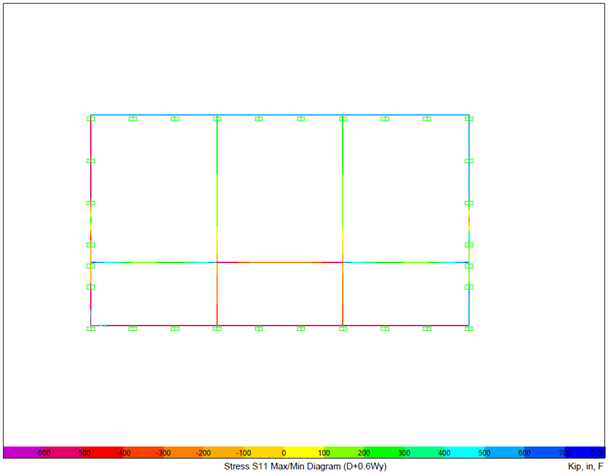This screenshot has height=476, width=611.
Task: Click the "-600" legend value
Action: click(x=43, y=453)
